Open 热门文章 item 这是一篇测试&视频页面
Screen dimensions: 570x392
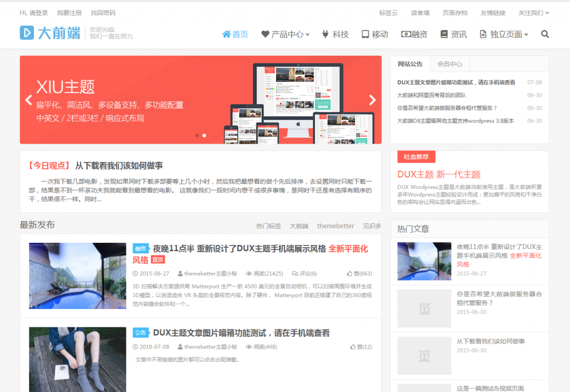[490, 388]
